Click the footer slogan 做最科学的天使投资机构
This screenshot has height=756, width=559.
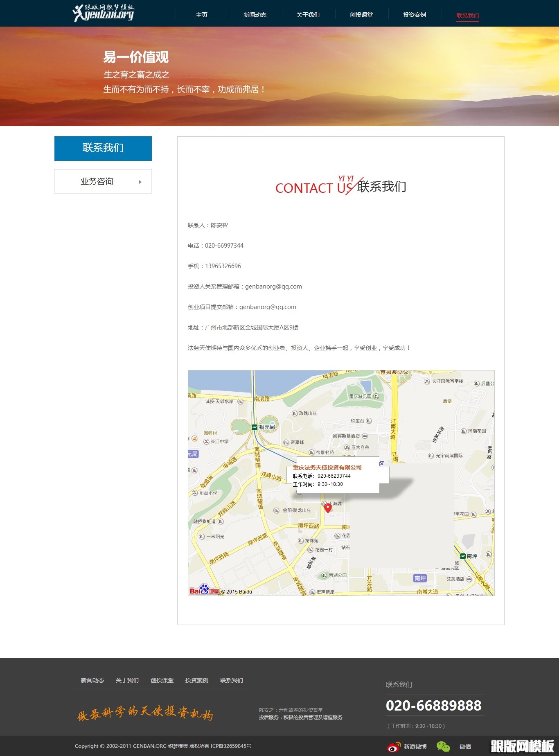(x=145, y=713)
